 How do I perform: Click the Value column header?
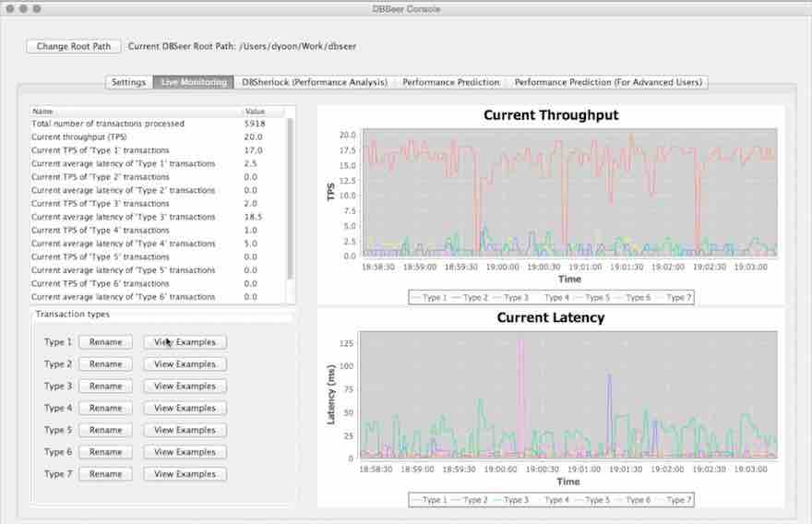click(x=263, y=111)
